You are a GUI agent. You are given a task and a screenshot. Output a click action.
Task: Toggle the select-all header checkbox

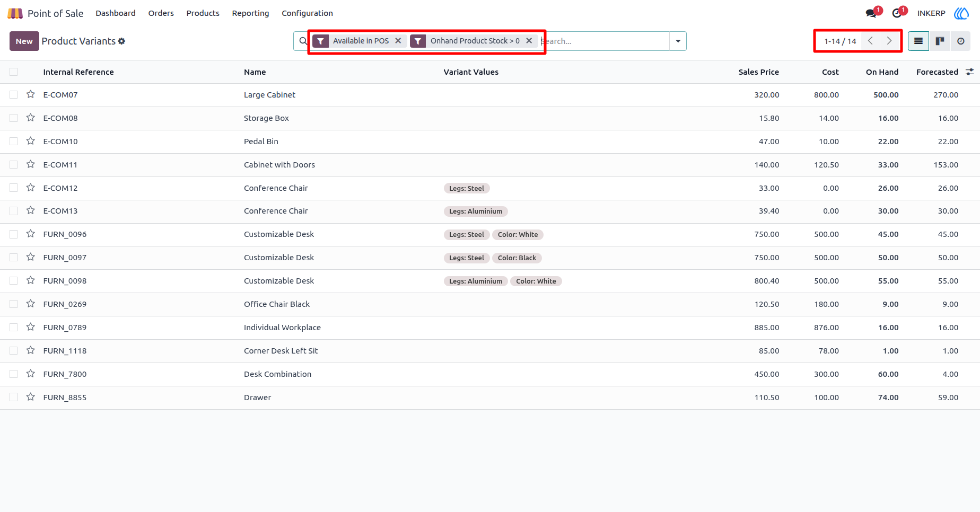[x=14, y=72]
